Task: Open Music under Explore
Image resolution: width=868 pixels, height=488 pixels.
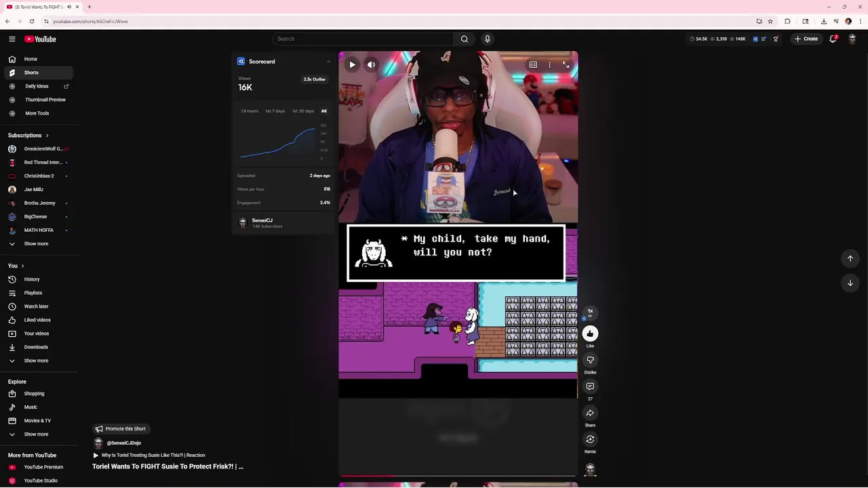Action: coord(39,407)
